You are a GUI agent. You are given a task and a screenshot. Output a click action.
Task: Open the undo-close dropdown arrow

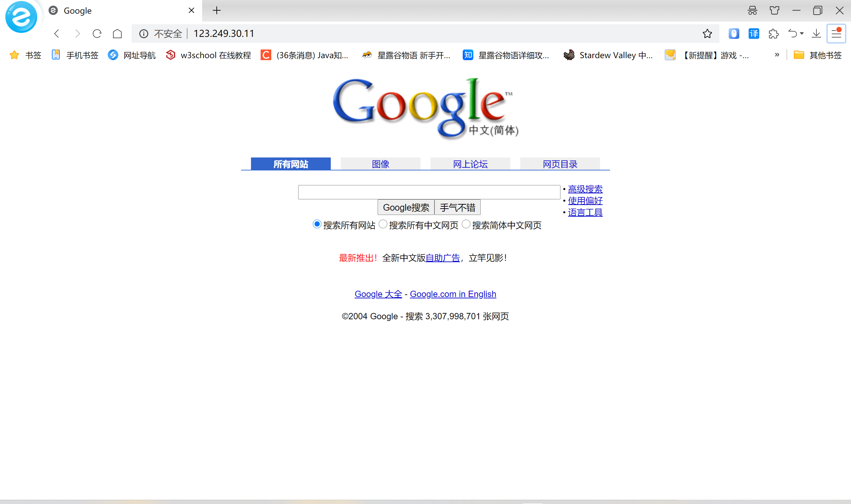[802, 34]
